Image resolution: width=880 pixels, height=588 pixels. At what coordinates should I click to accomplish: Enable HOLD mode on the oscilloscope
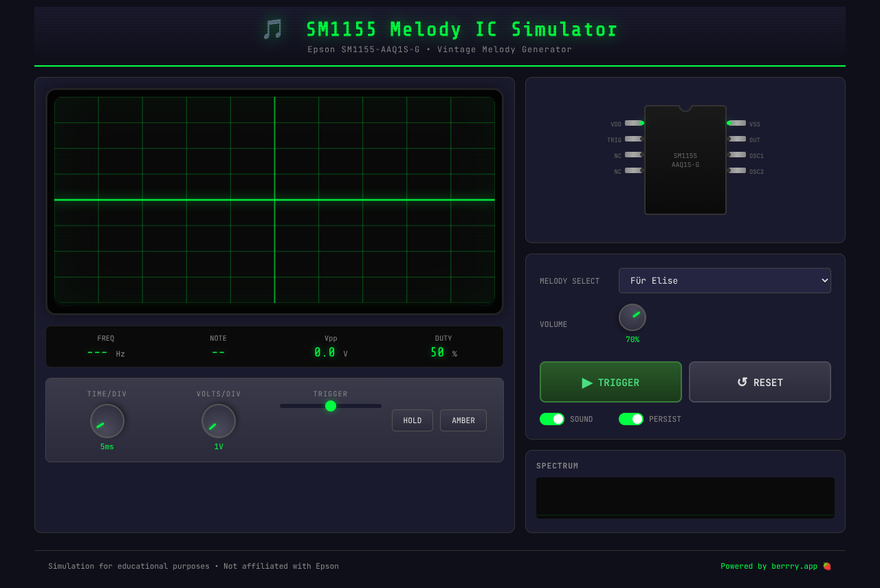pyautogui.click(x=412, y=420)
